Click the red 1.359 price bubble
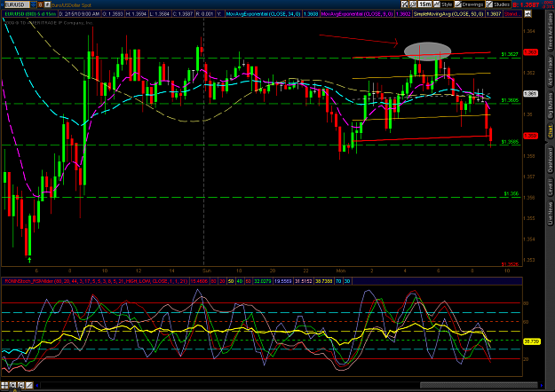 point(530,136)
